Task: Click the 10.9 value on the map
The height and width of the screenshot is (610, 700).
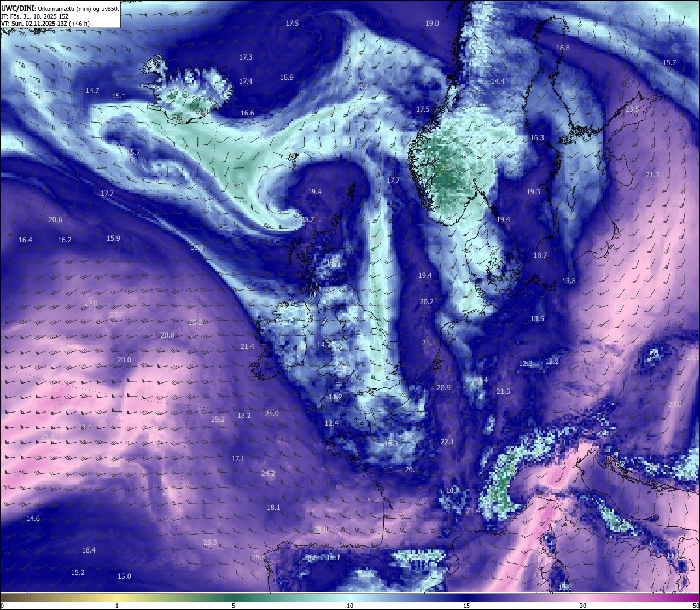Action: click(197, 247)
